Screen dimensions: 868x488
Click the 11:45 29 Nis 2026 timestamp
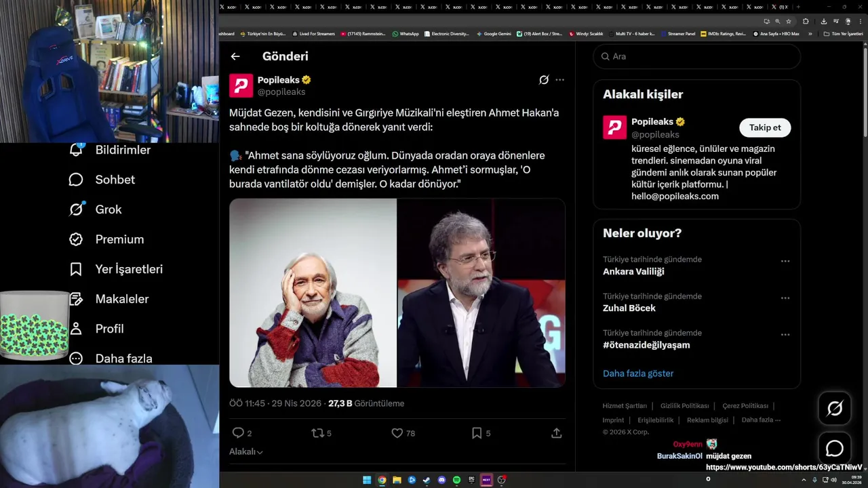[x=275, y=403]
